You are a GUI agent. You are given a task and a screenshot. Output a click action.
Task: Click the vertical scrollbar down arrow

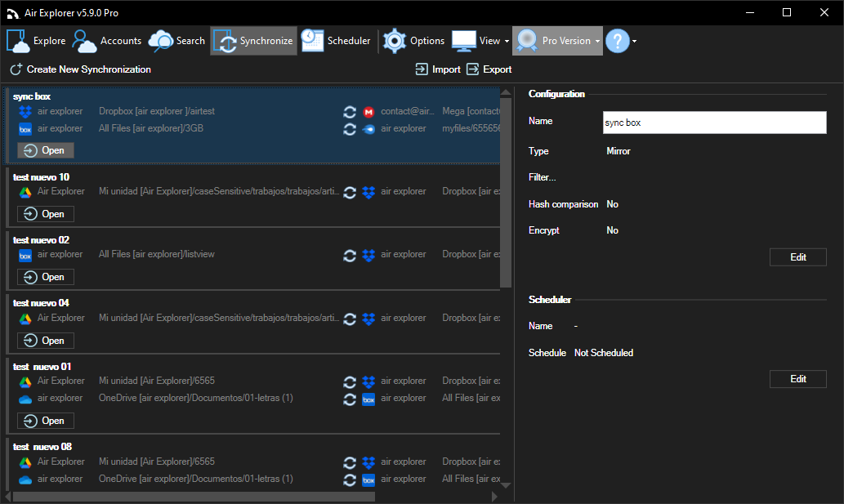click(x=505, y=484)
